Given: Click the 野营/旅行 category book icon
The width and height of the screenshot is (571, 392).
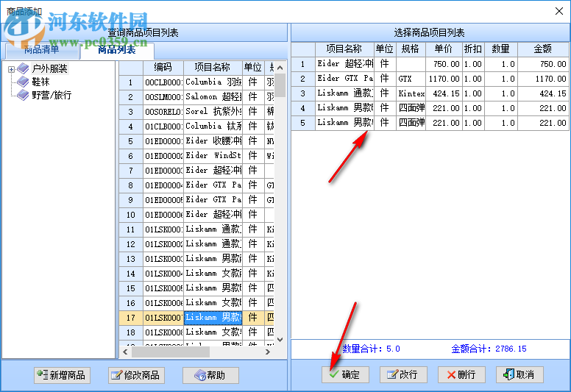Looking at the screenshot, I should (23, 95).
